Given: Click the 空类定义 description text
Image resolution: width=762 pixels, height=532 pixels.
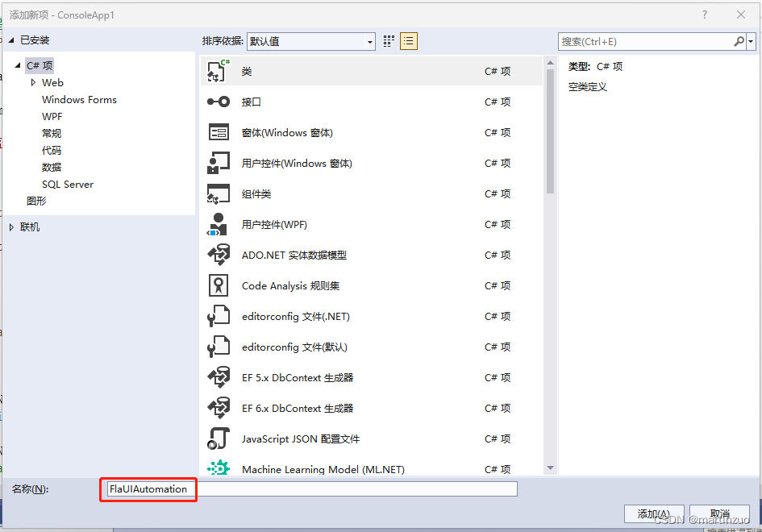Looking at the screenshot, I should (588, 87).
